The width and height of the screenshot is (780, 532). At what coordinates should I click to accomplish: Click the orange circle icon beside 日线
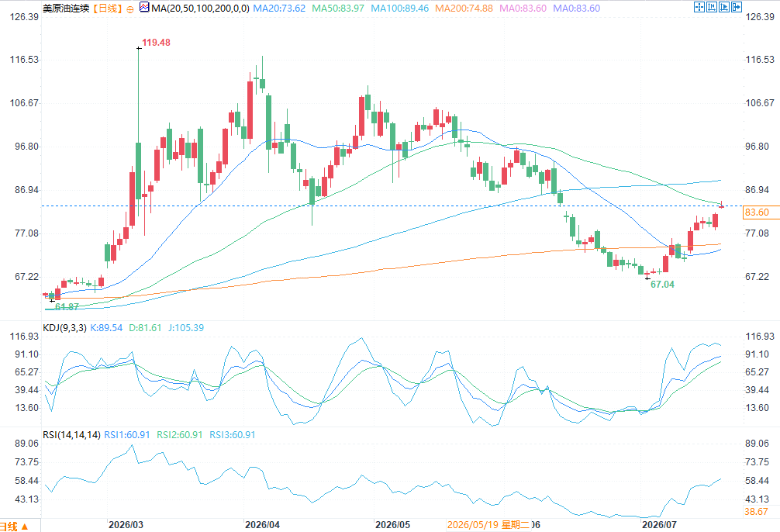tap(129, 9)
